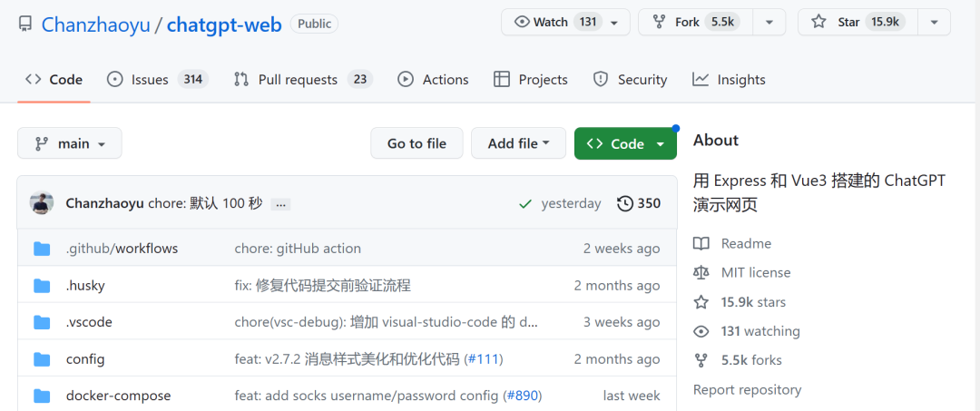Image resolution: width=980 pixels, height=411 pixels.
Task: Click the .husky folder icon
Action: 42,286
